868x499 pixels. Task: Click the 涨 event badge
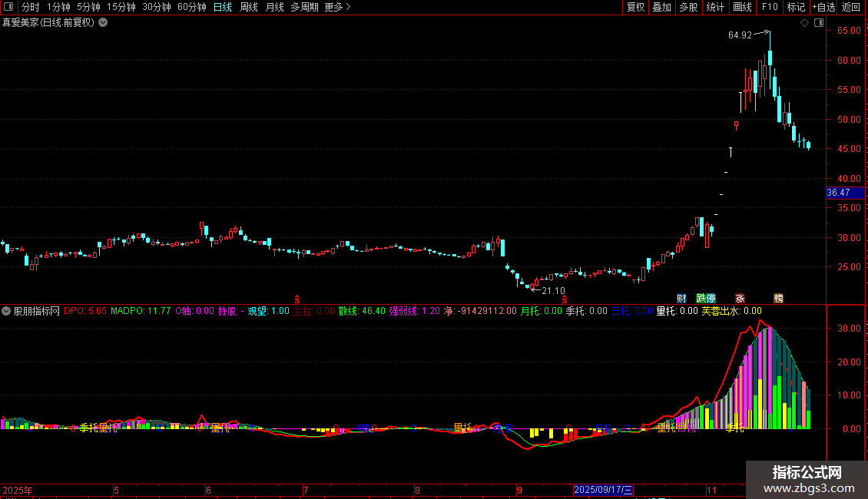coord(740,298)
